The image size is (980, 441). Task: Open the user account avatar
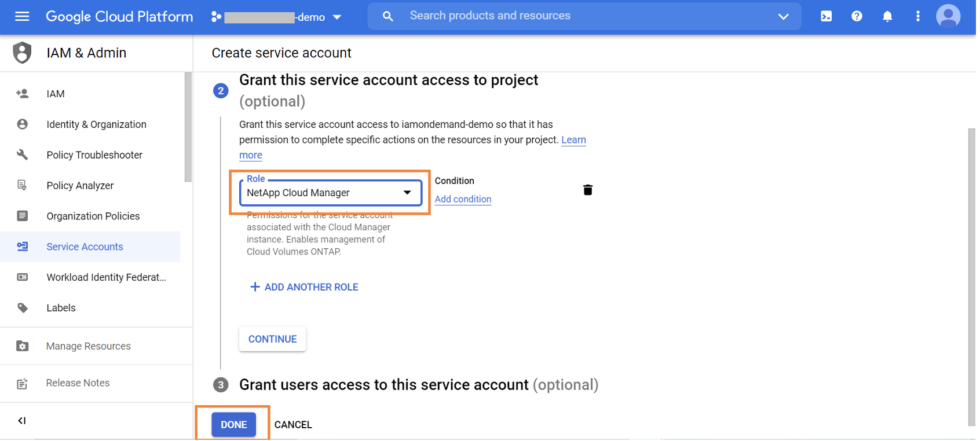coord(948,16)
